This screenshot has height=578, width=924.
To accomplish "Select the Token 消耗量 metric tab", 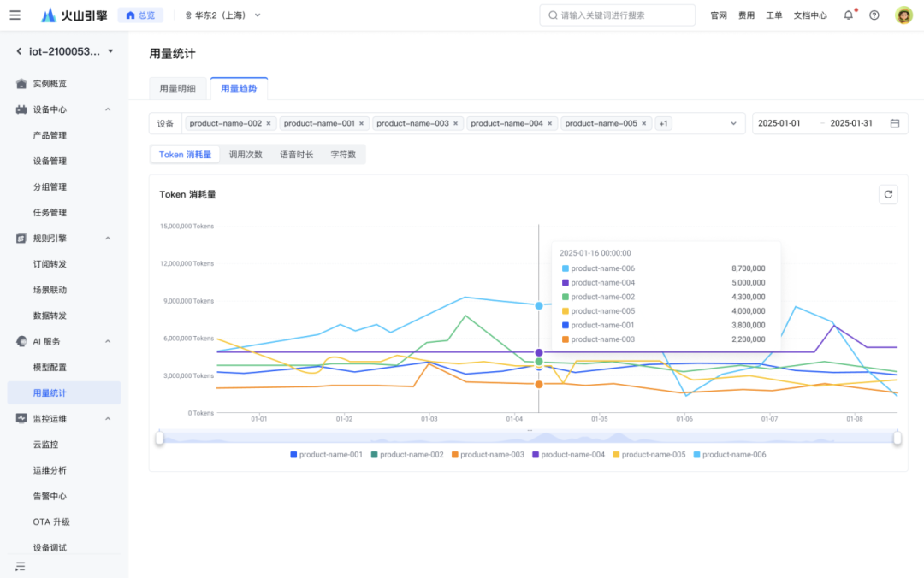I will click(x=185, y=155).
